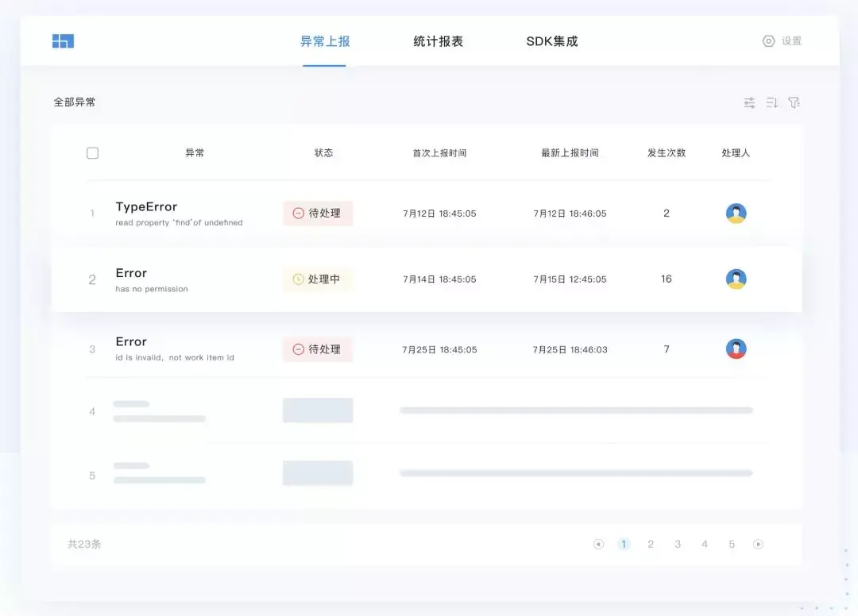Click the 全部异常 heading
This screenshot has height=616, width=858.
tap(75, 102)
